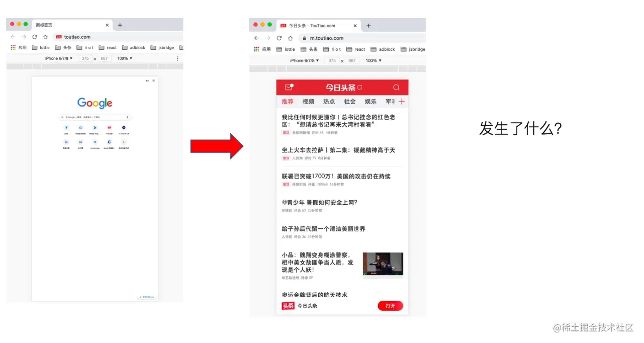Click forward arrow in the Google new-tab window
Image resolution: width=644 pixels, height=343 pixels.
click(x=24, y=37)
